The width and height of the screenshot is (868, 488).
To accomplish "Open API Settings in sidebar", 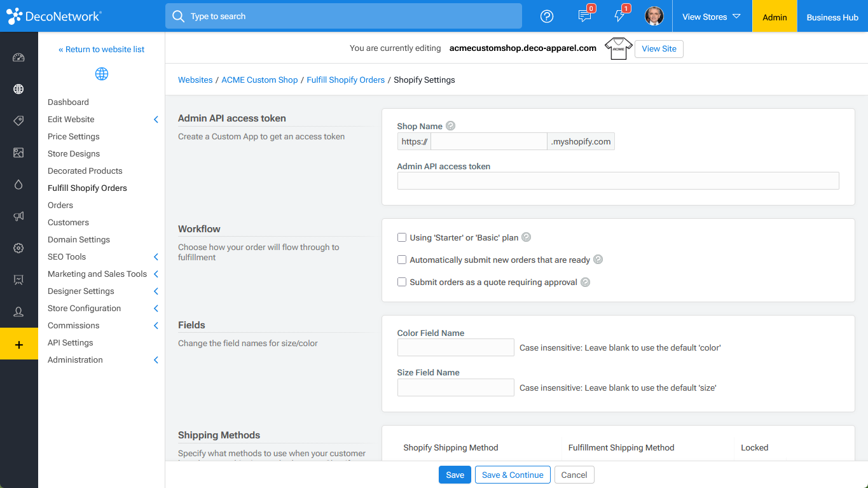I will tap(71, 342).
